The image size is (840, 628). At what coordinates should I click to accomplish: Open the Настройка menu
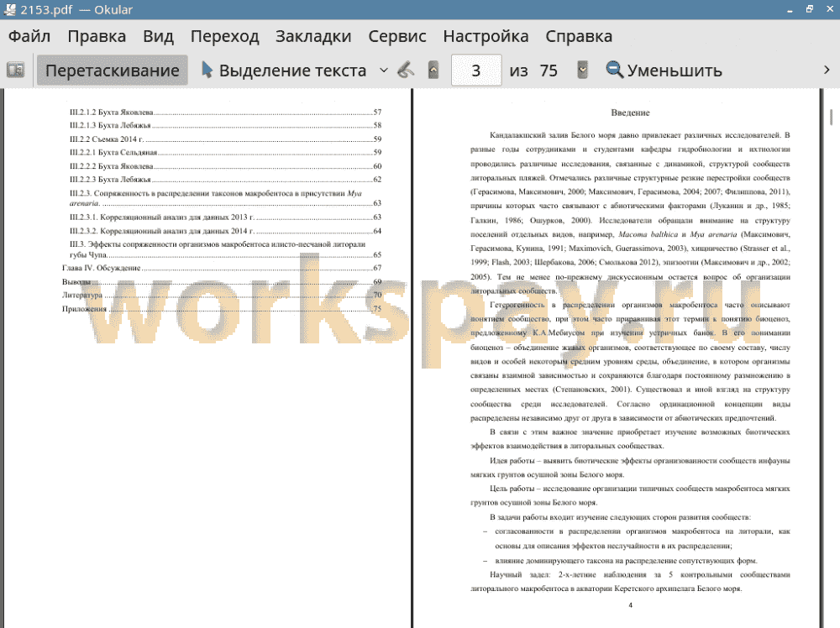coord(486,36)
